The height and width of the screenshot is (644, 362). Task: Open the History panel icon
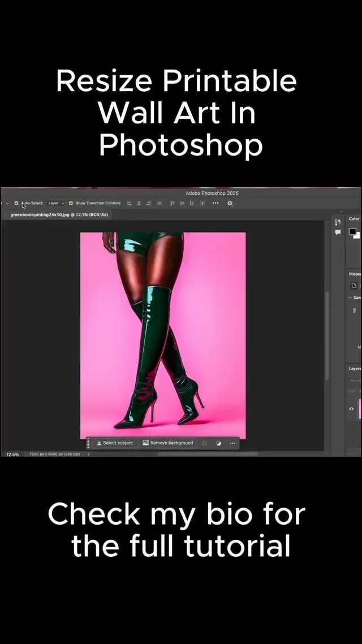(x=338, y=222)
